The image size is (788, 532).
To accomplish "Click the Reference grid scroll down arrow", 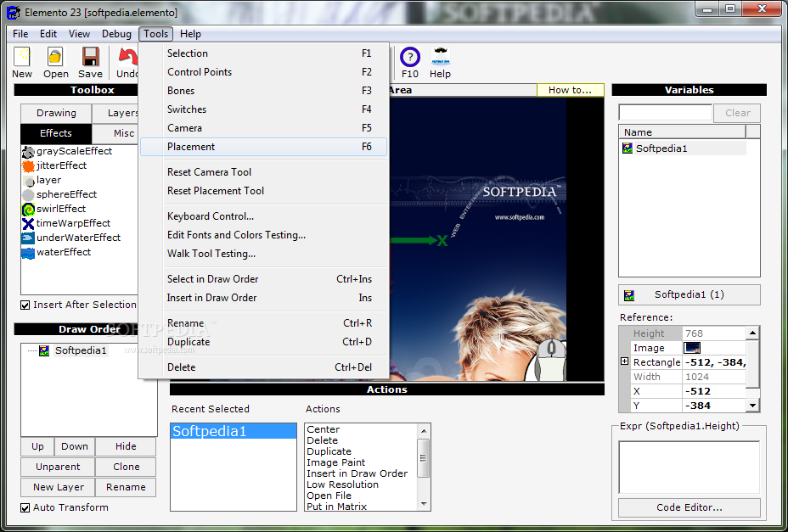I will click(x=753, y=406).
